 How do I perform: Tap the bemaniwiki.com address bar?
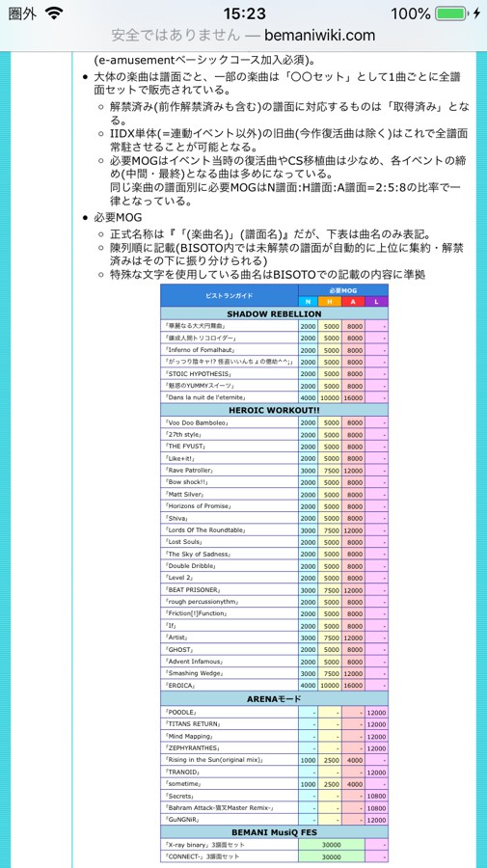tap(243, 36)
